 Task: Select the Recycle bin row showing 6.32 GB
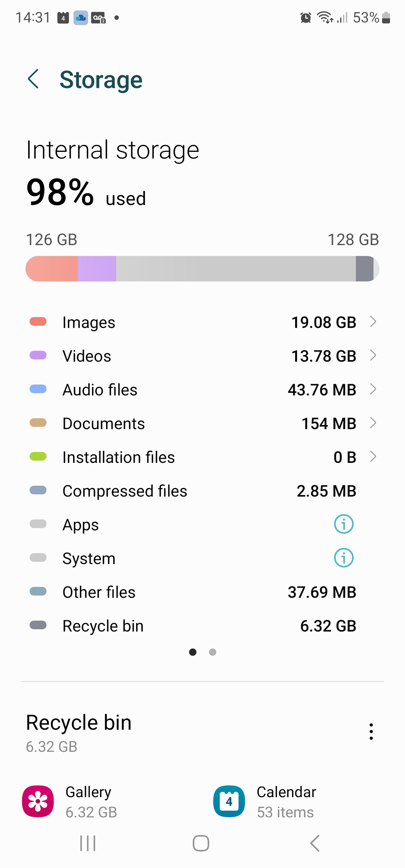pos(202,625)
